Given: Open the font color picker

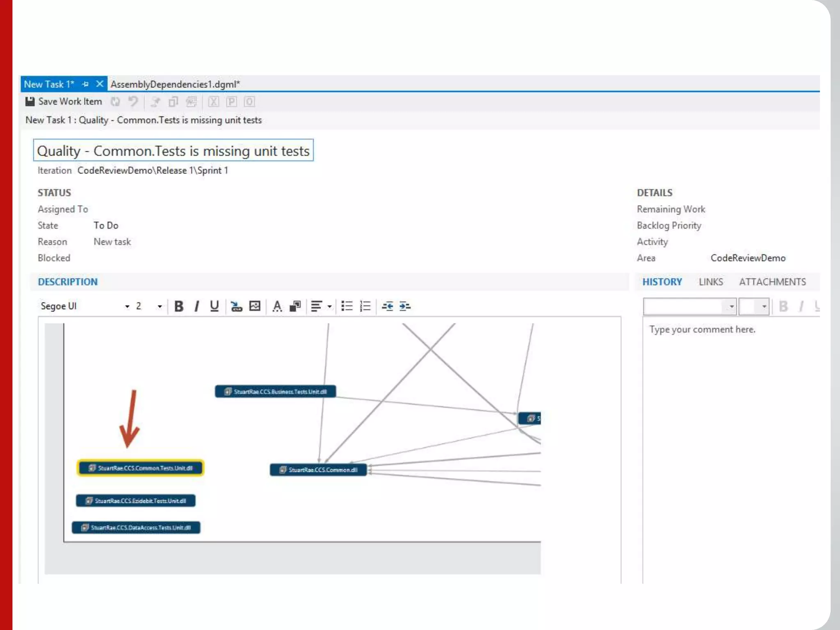Looking at the screenshot, I should tap(277, 306).
